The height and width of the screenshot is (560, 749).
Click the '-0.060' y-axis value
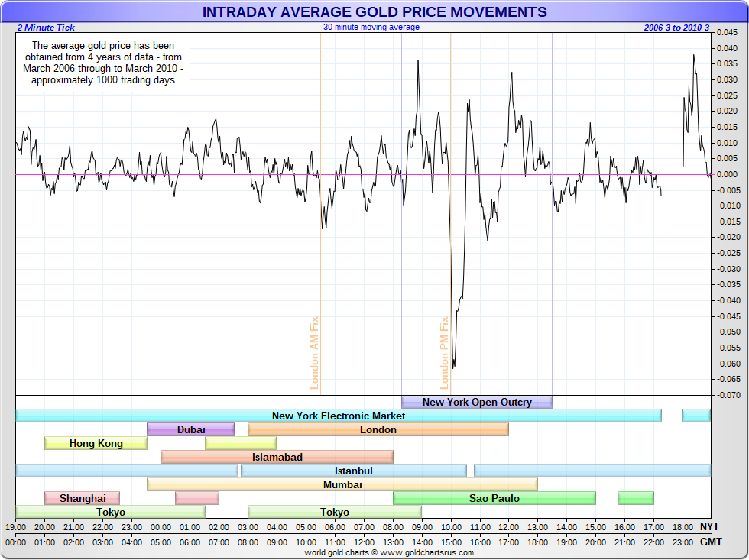click(728, 364)
